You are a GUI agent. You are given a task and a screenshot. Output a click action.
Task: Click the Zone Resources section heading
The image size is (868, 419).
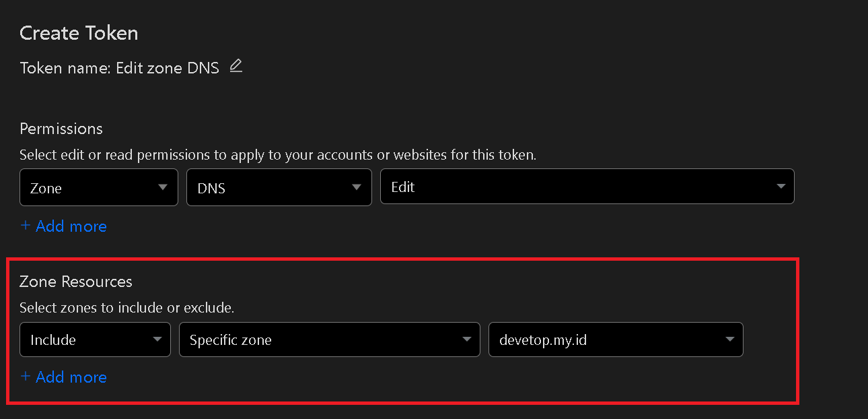76,282
